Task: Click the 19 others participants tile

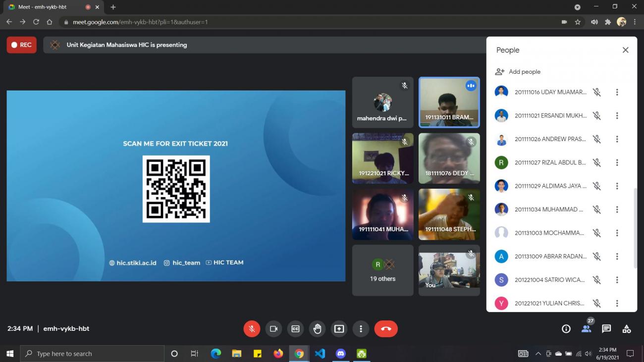Action: coord(382,270)
